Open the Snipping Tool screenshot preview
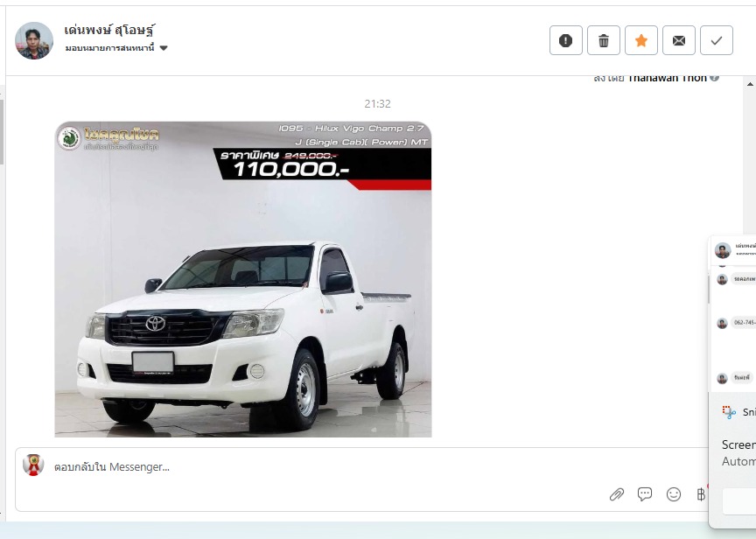This screenshot has width=756, height=539. pyautogui.click(x=733, y=313)
